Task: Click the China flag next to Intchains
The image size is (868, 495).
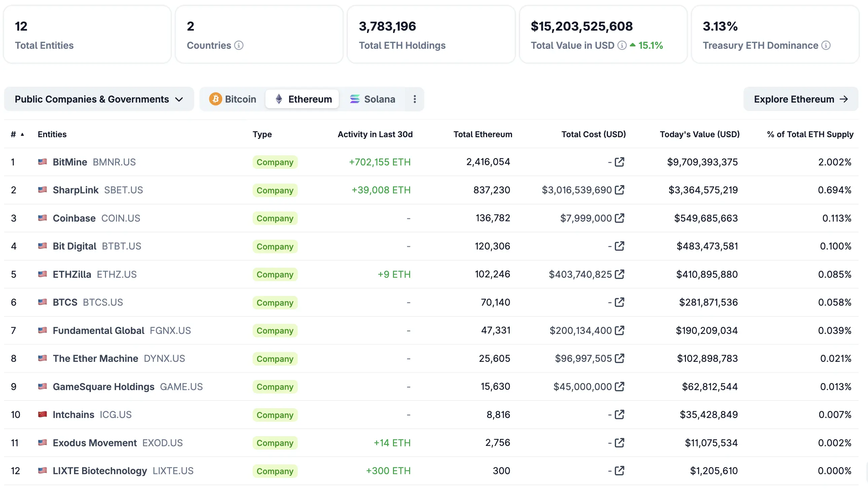Action: tap(42, 414)
